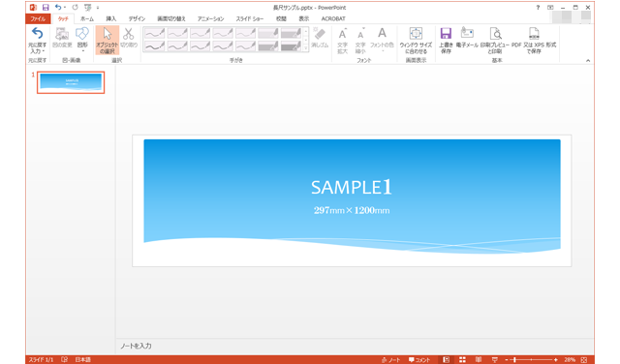Open the フォントの色 font color menu
Viewport: 620px width, 364px height.
pyautogui.click(x=382, y=39)
